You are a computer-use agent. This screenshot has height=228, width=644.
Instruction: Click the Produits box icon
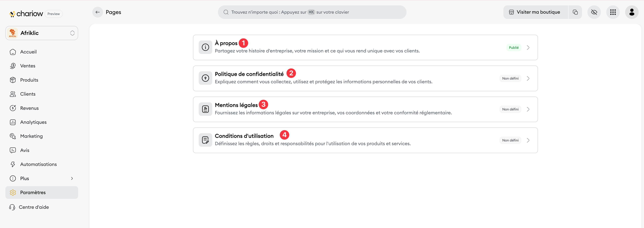coord(13,80)
